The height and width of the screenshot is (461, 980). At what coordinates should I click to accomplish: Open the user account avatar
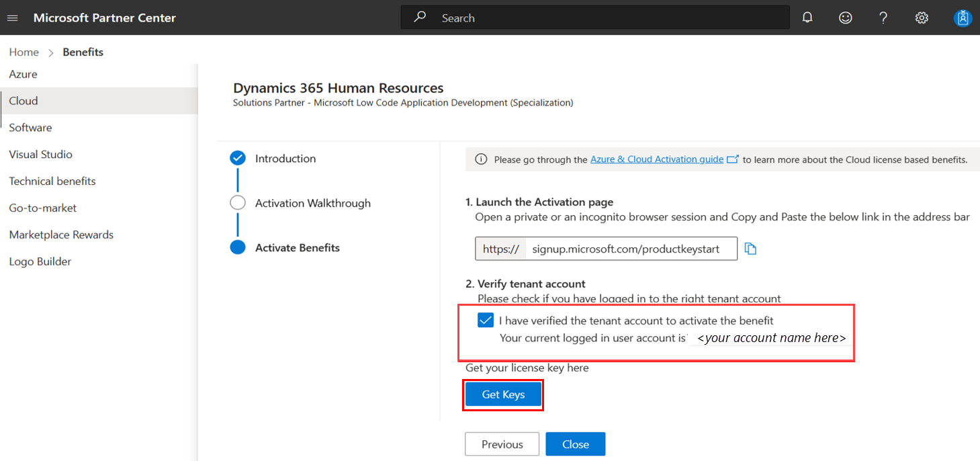point(963,18)
